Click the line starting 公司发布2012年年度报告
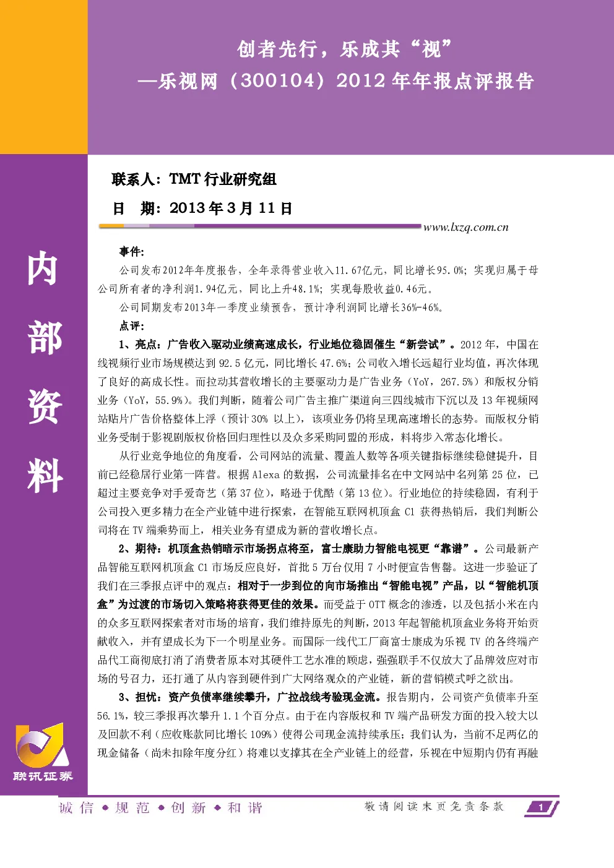The width and height of the screenshot is (614, 868). click(x=329, y=270)
